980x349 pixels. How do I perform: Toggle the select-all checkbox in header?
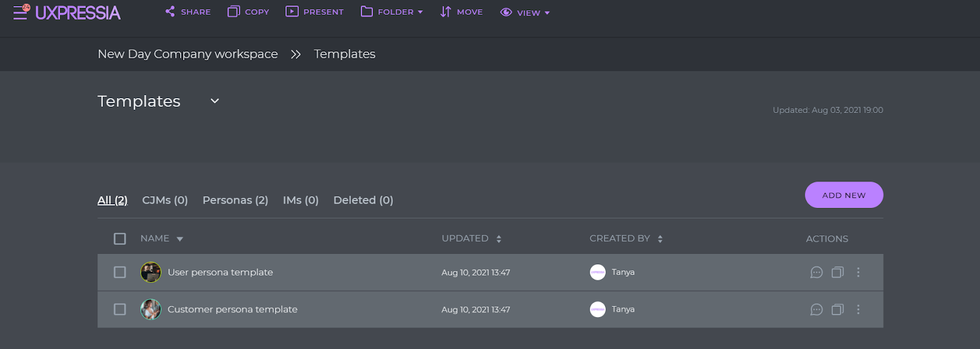[x=120, y=239]
